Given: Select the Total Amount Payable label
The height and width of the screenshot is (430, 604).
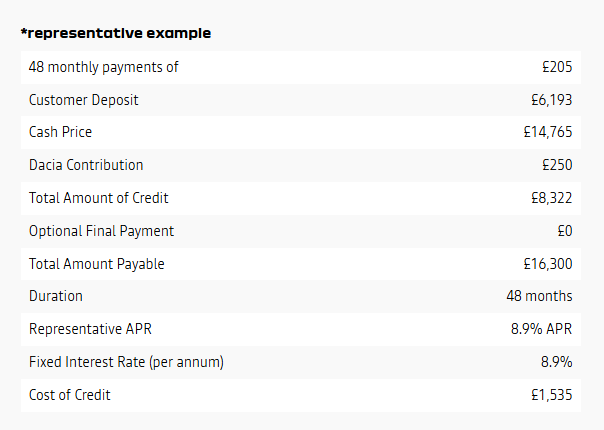Looking at the screenshot, I should click(97, 264).
